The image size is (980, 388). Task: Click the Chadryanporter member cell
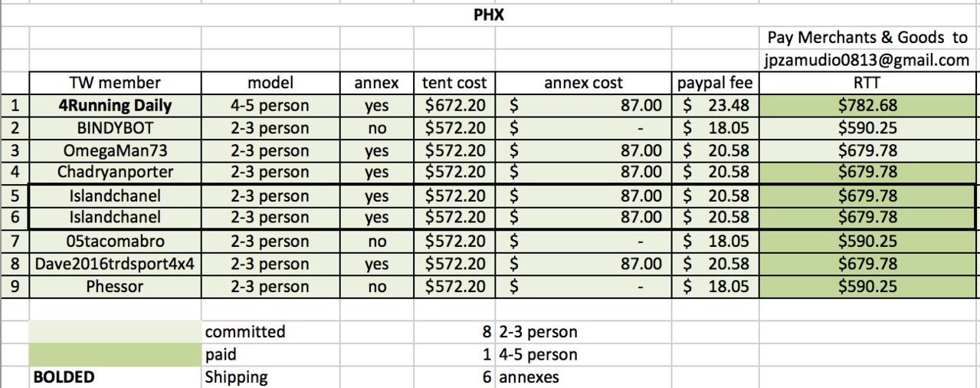[115, 172]
